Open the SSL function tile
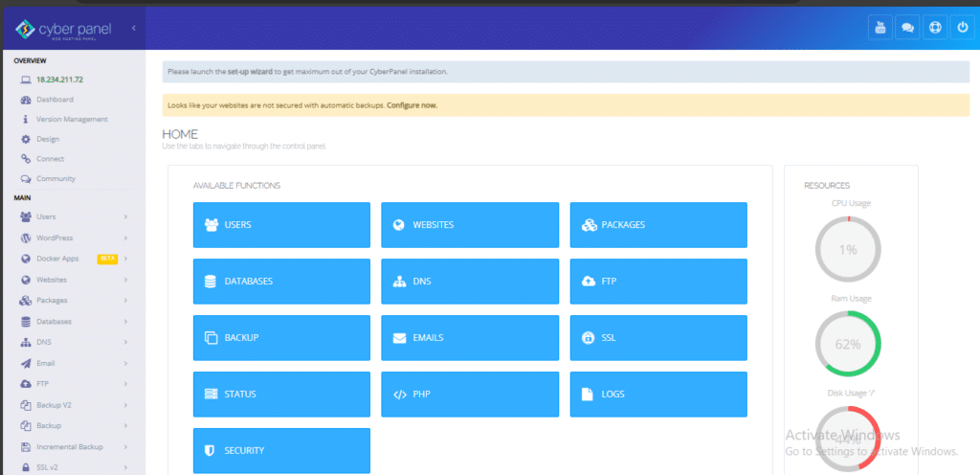The width and height of the screenshot is (980, 475). pos(658,337)
